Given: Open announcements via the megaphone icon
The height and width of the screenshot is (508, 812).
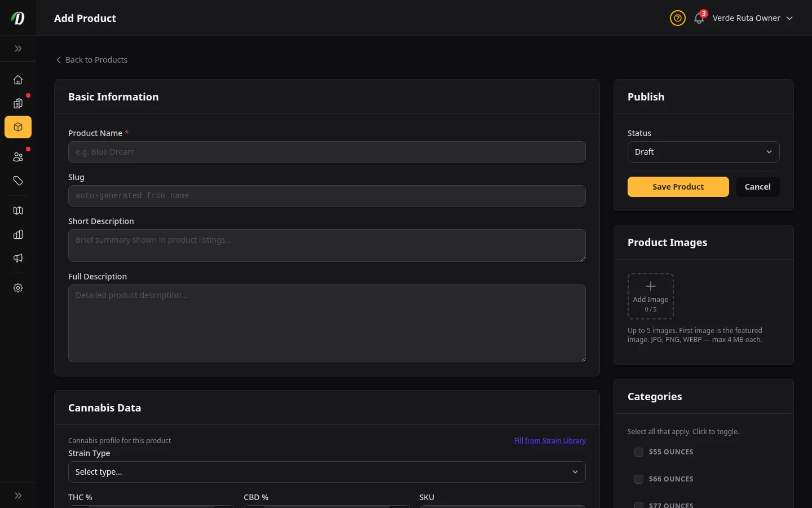Looking at the screenshot, I should pyautogui.click(x=18, y=258).
